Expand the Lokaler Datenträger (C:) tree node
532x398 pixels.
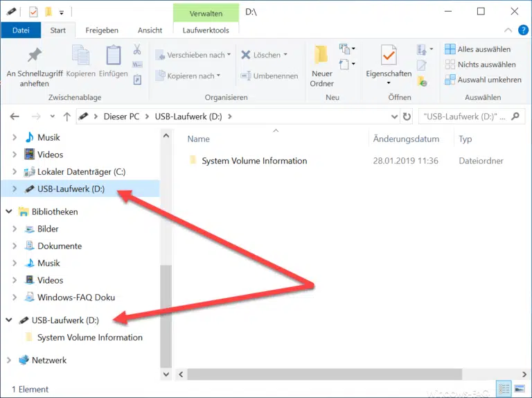pos(15,171)
